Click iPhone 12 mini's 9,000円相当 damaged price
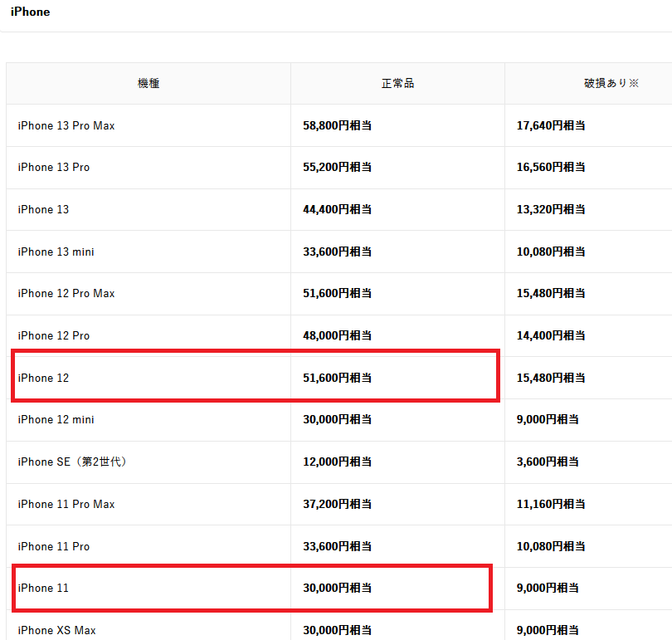Viewport: 672px width, 640px height. (x=548, y=420)
